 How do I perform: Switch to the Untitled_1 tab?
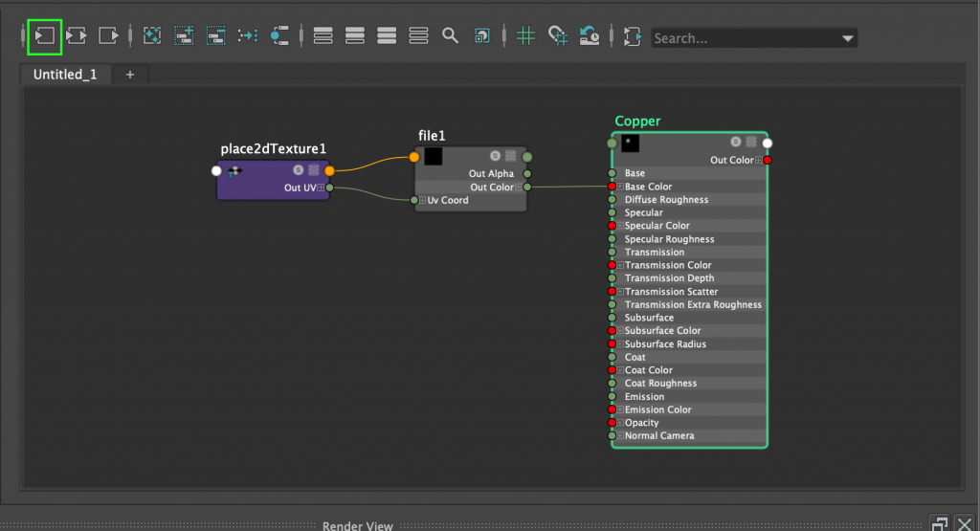click(x=65, y=75)
